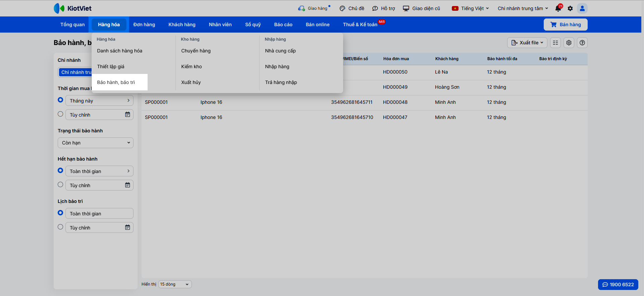Image resolution: width=644 pixels, height=296 pixels.
Task: Click the KiotViet logo icon
Action: pyautogui.click(x=59, y=8)
